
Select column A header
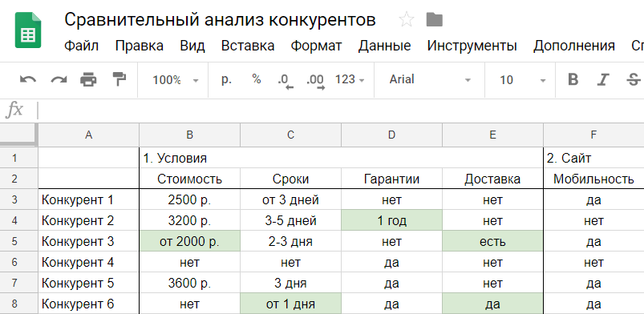coord(89,135)
